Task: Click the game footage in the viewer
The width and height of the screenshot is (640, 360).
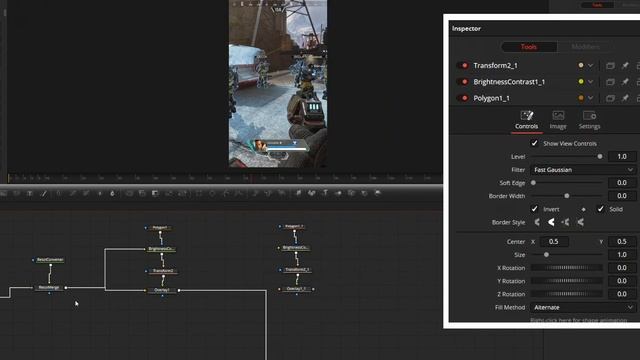Action: click(x=278, y=84)
